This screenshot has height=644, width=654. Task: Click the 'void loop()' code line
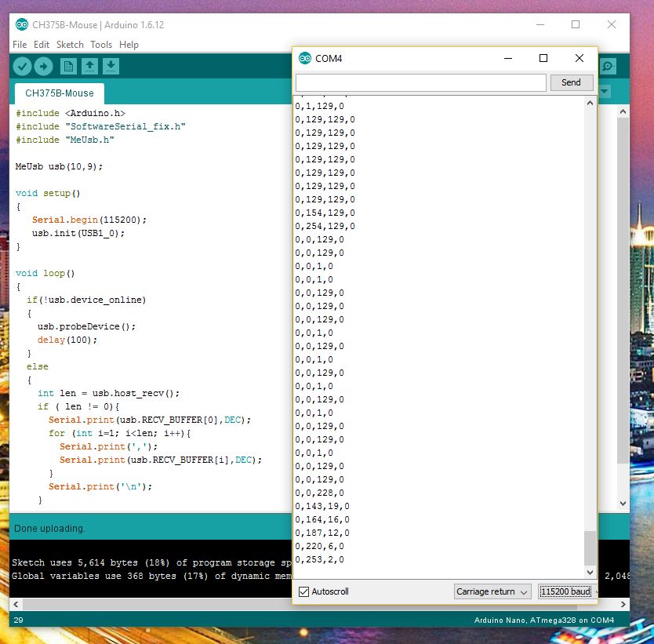(x=45, y=273)
